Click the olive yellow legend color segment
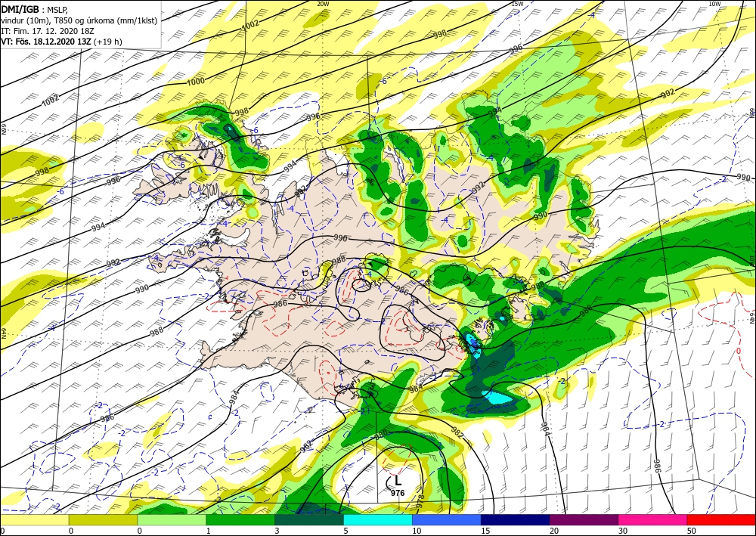 (x=103, y=520)
